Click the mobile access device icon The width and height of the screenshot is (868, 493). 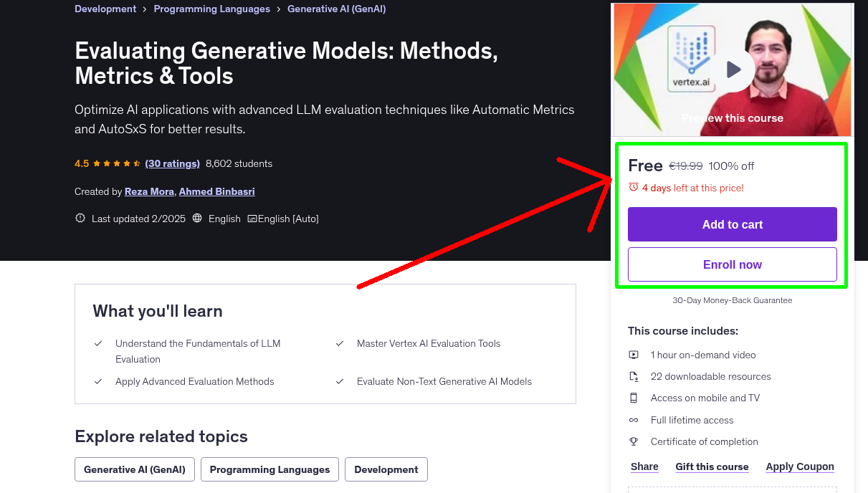pos(634,398)
